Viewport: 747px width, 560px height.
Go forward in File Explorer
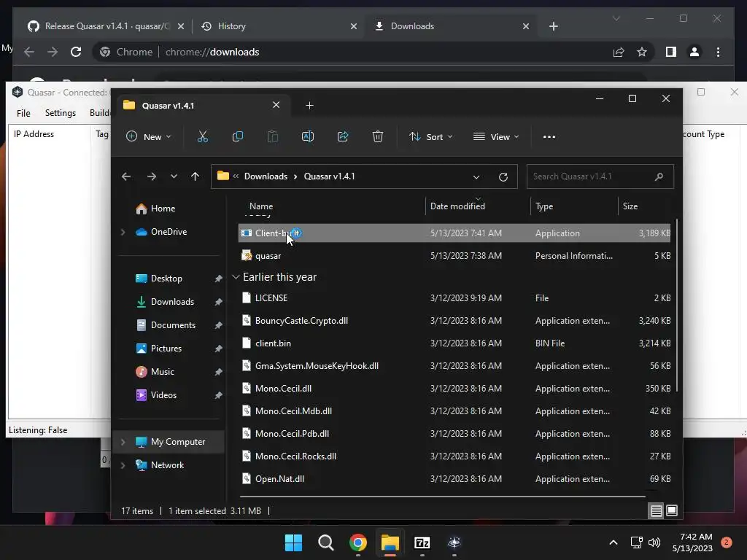click(x=152, y=176)
